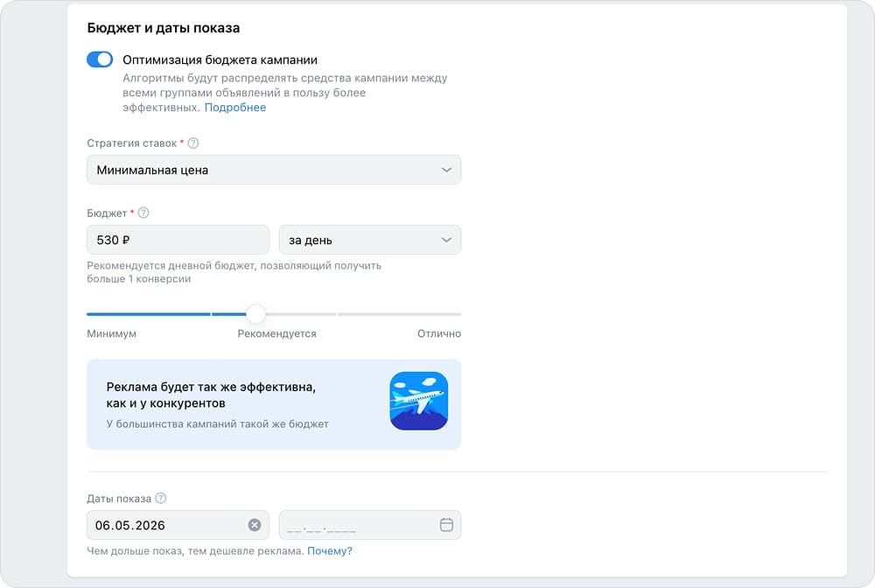875x588 pixels.
Task: Open the за день budget period dropdown
Action: pyautogui.click(x=370, y=240)
